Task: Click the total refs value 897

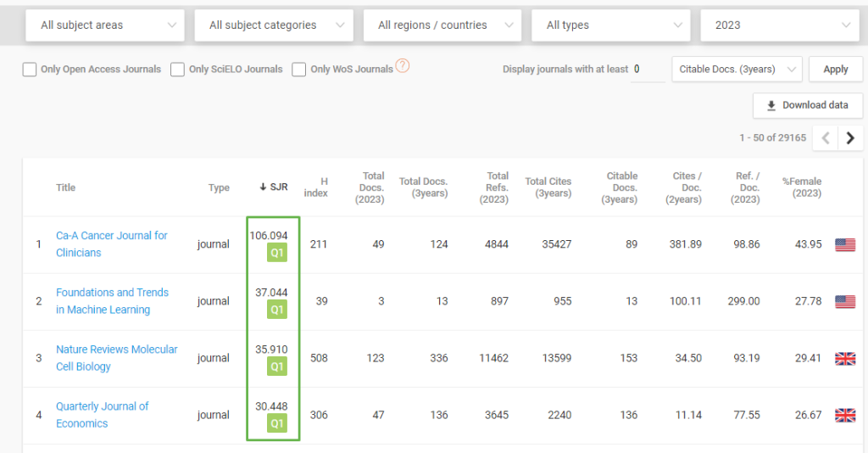Action: point(499,301)
